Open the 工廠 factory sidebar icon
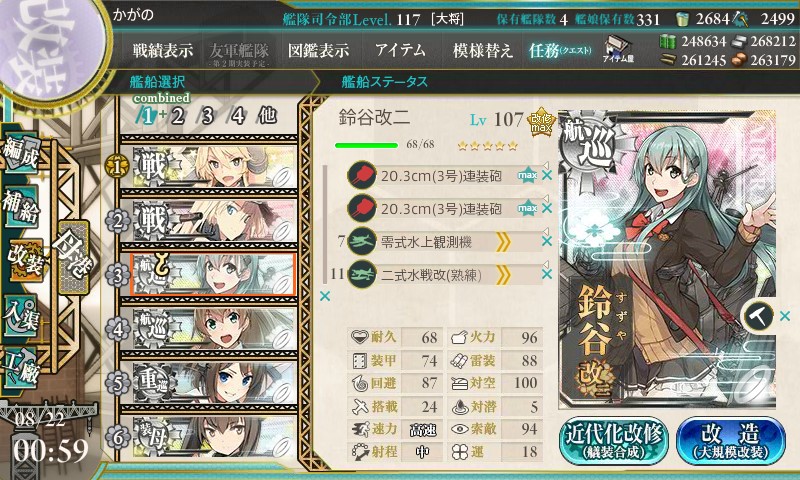The image size is (800, 480). (x=20, y=368)
